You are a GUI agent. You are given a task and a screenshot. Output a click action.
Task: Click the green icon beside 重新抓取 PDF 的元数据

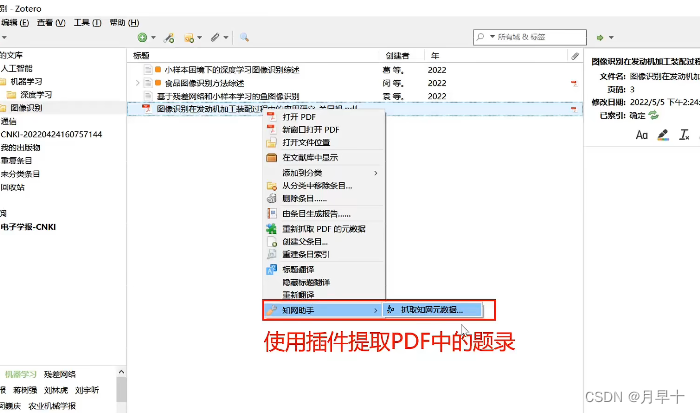271,229
